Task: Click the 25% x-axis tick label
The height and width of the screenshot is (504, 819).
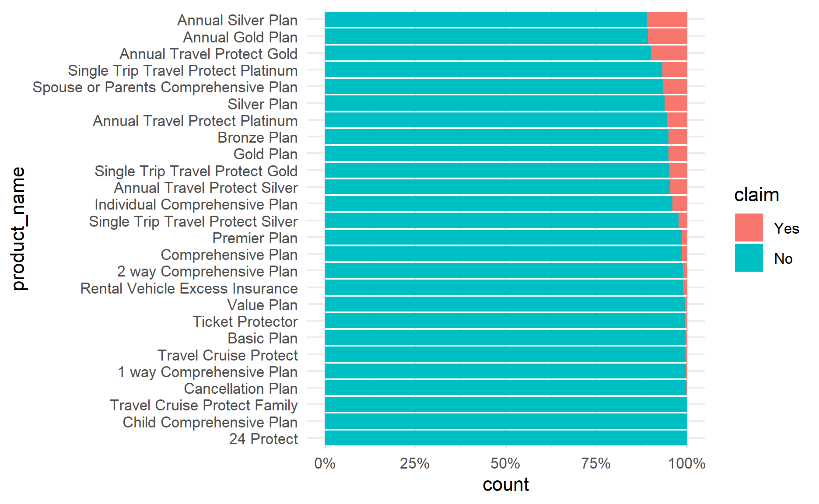Action: tap(415, 463)
